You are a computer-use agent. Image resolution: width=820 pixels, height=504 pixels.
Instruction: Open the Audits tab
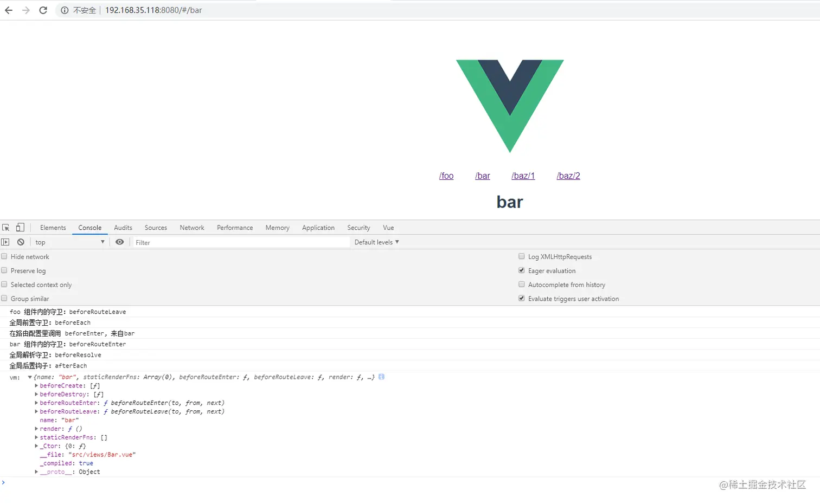123,228
